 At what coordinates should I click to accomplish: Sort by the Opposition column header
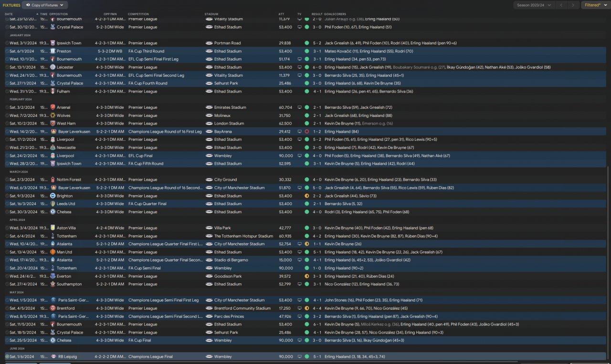click(59, 14)
